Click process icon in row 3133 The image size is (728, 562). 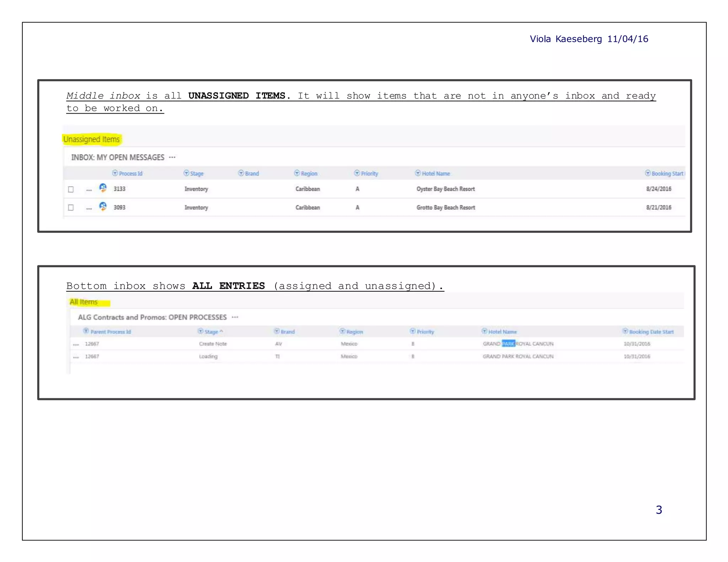[x=103, y=188]
